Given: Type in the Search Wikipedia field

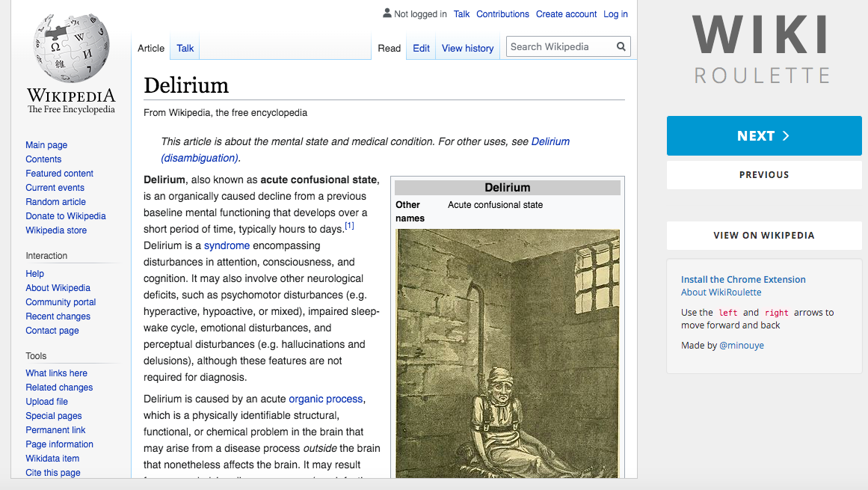Looking at the screenshot, I should click(x=561, y=46).
